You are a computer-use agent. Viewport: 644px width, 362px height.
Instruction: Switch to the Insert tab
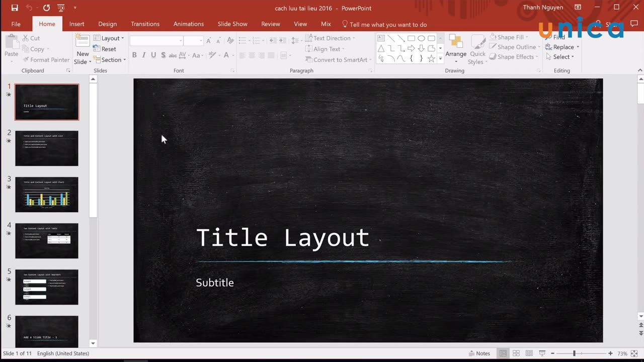76,24
